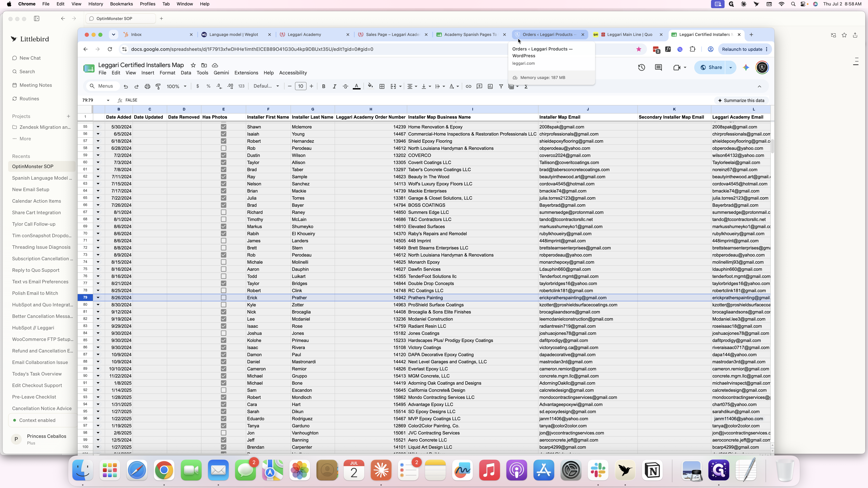Open the font family dropdown
This screenshot has height=488, width=868.
click(266, 86)
